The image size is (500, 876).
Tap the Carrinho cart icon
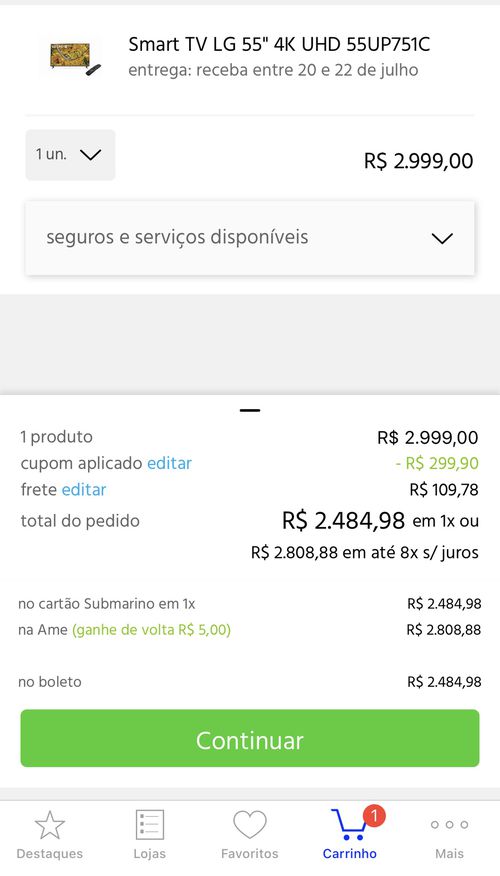coord(351,825)
